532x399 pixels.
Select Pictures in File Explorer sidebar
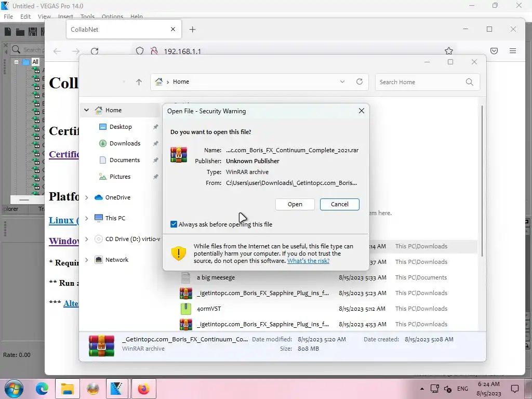pyautogui.click(x=120, y=177)
